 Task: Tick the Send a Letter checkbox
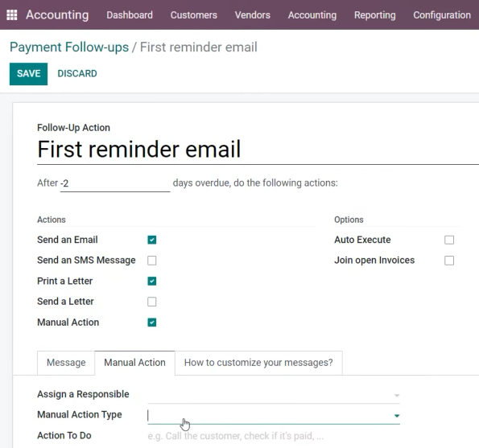152,302
